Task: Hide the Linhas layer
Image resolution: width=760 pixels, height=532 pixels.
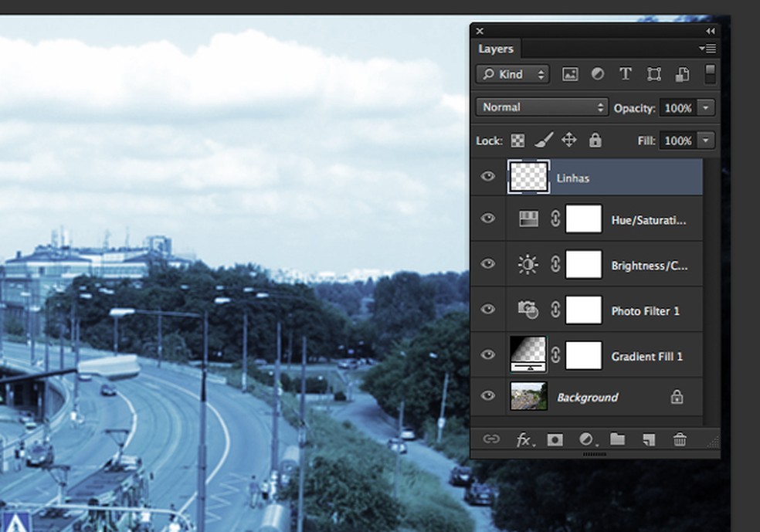Action: 487,177
